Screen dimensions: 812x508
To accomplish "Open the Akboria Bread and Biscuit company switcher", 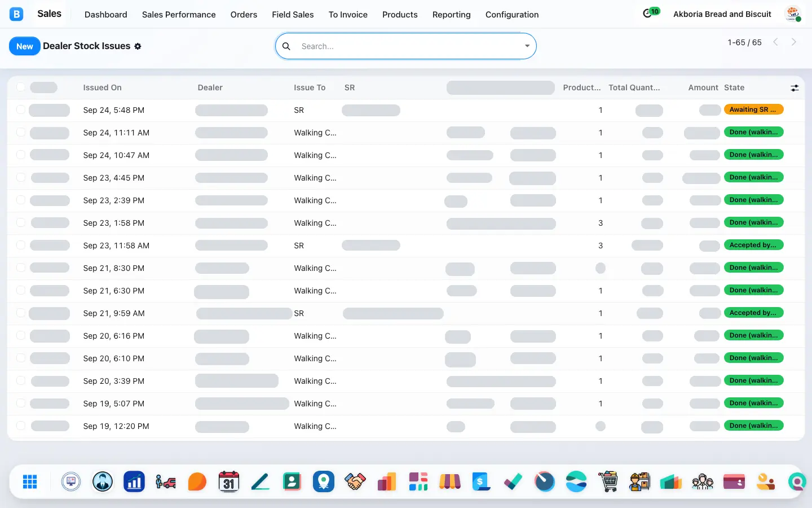I will [x=722, y=14].
